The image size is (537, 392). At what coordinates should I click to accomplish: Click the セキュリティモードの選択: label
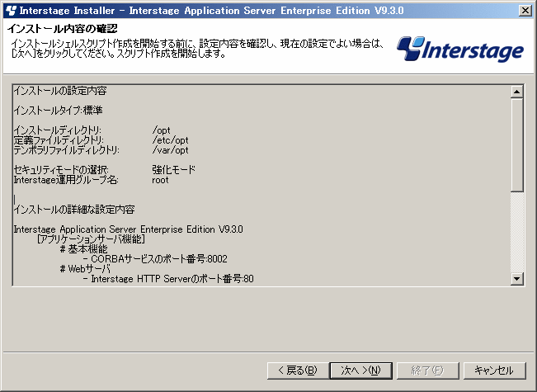pyautogui.click(x=61, y=170)
